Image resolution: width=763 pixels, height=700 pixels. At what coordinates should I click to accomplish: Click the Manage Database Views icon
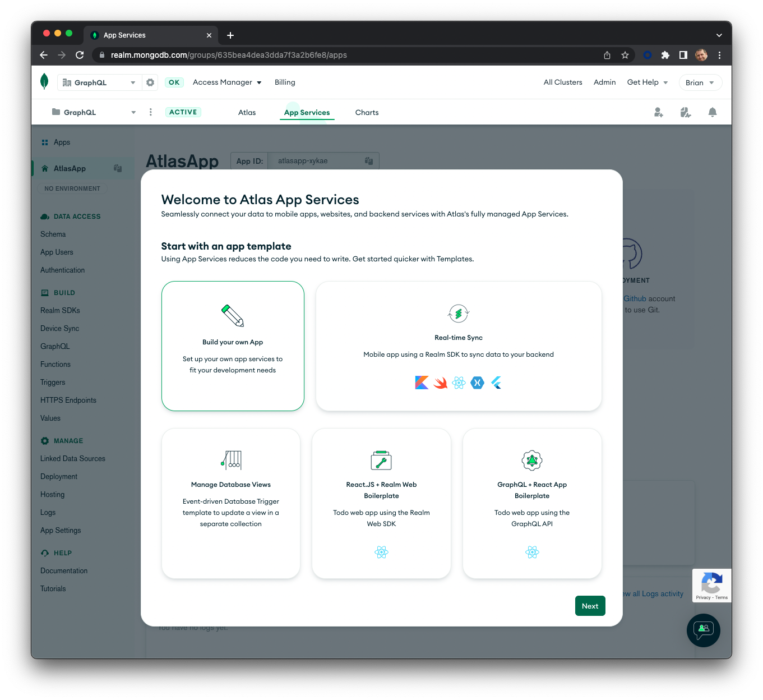click(x=231, y=460)
